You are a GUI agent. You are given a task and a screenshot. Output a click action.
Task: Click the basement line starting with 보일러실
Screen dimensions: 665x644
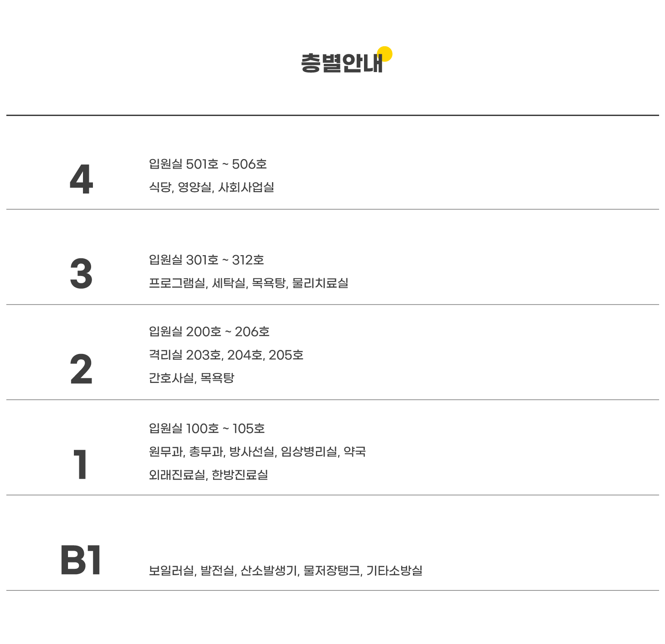point(286,571)
